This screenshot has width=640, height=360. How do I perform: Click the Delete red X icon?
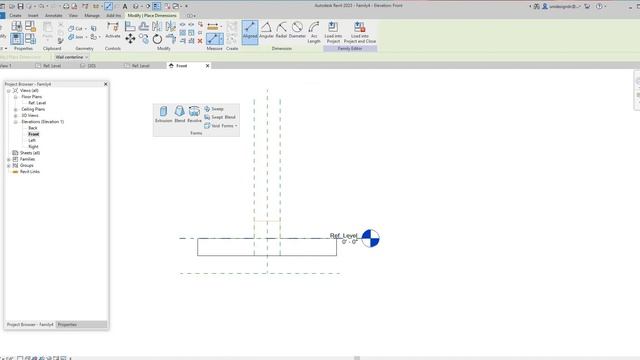pyautogui.click(x=200, y=41)
